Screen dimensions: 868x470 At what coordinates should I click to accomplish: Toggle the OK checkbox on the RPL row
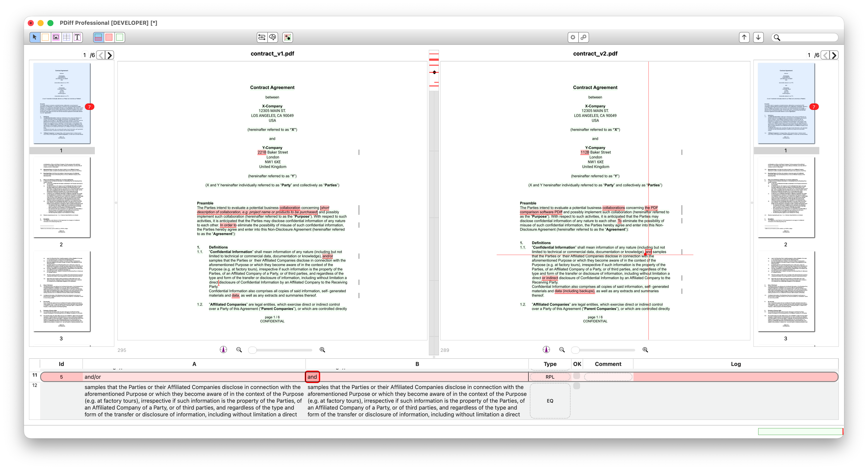(x=577, y=377)
